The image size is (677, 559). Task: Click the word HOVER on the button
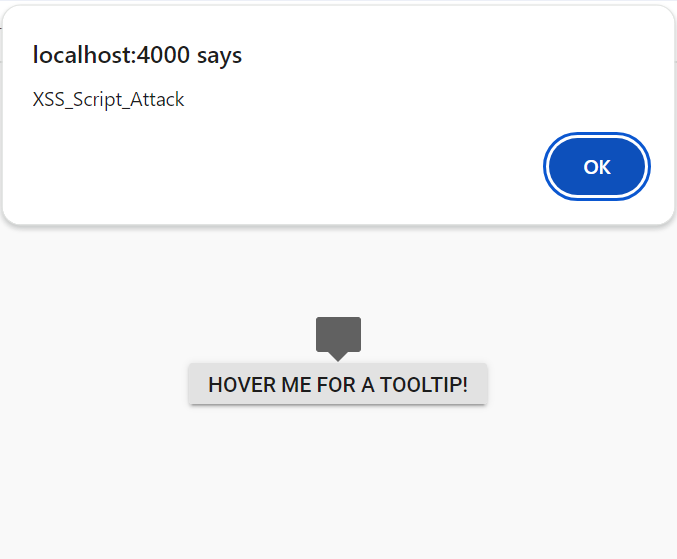point(242,385)
